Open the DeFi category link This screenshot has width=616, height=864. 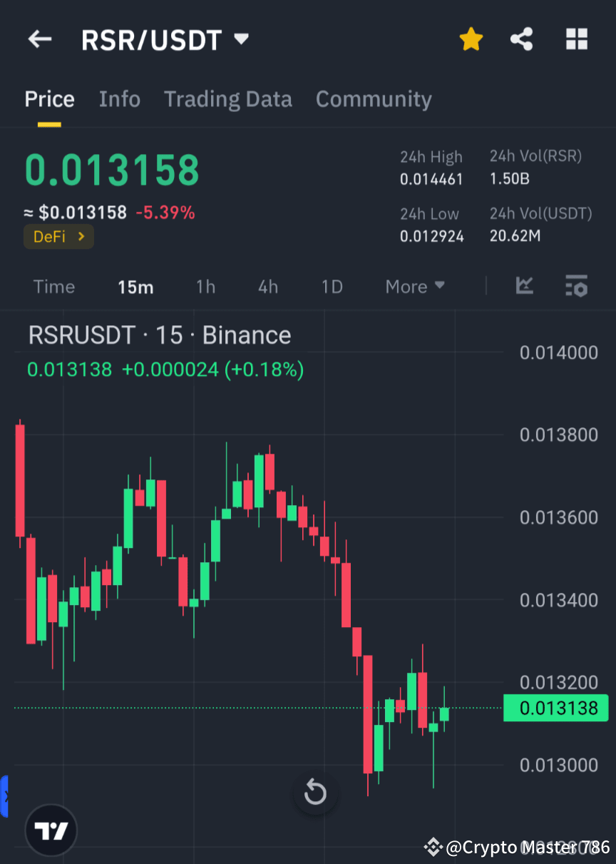coord(58,236)
